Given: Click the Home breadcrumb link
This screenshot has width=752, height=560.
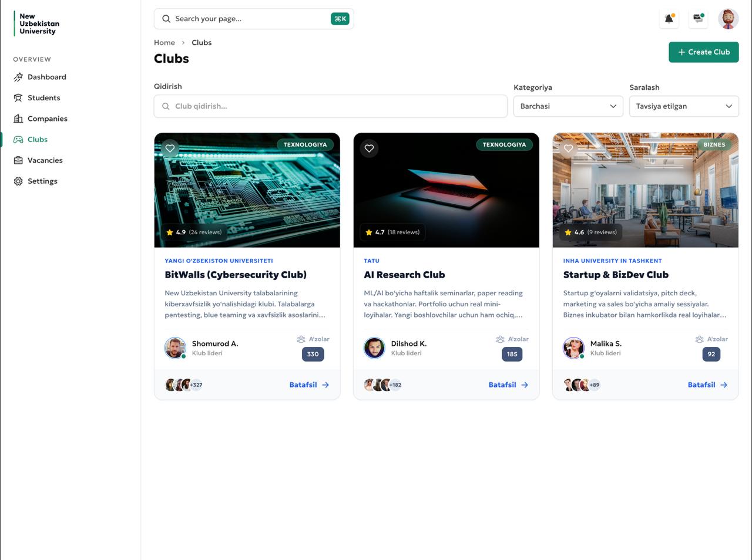Looking at the screenshot, I should (x=164, y=43).
